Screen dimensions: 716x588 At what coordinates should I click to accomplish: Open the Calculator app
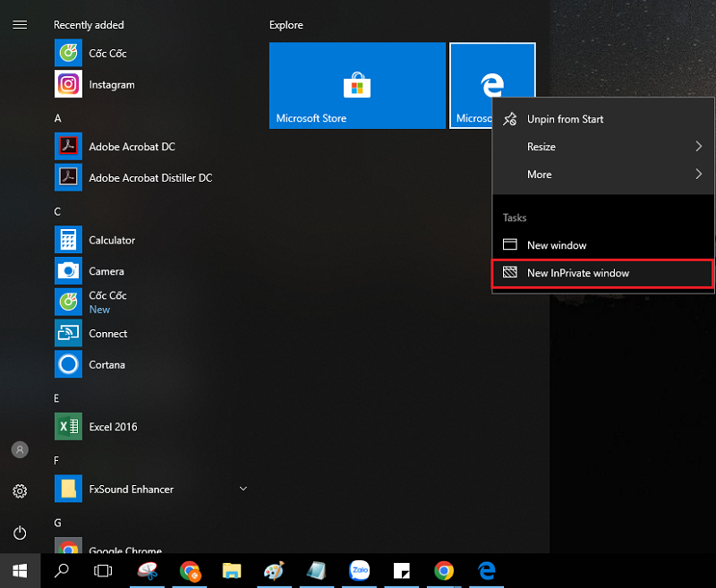click(111, 240)
